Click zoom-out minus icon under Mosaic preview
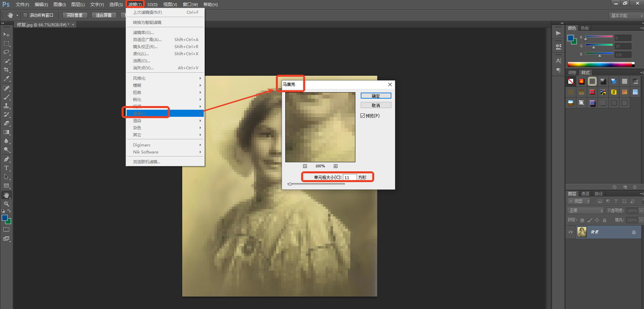Image resolution: width=644 pixels, height=309 pixels. (305, 166)
